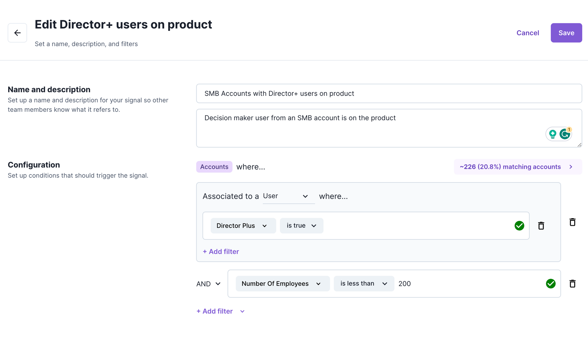Open Number Of Employees property dropdown
588x364 pixels.
(x=282, y=284)
